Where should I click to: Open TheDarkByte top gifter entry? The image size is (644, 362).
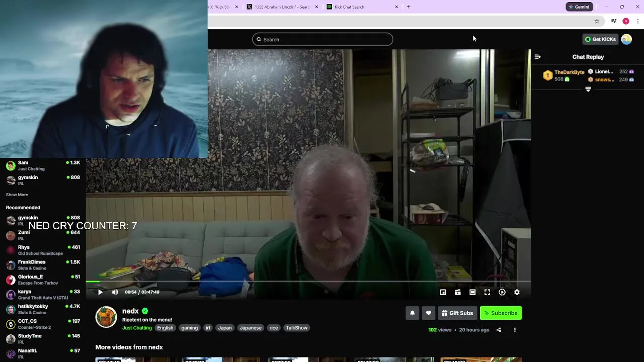[563, 75]
